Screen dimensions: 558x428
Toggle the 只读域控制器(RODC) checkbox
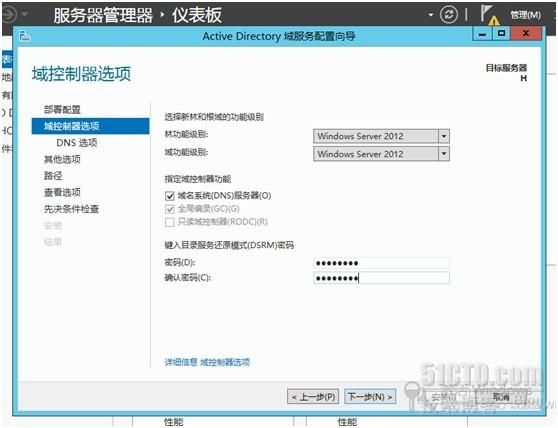[x=170, y=222]
